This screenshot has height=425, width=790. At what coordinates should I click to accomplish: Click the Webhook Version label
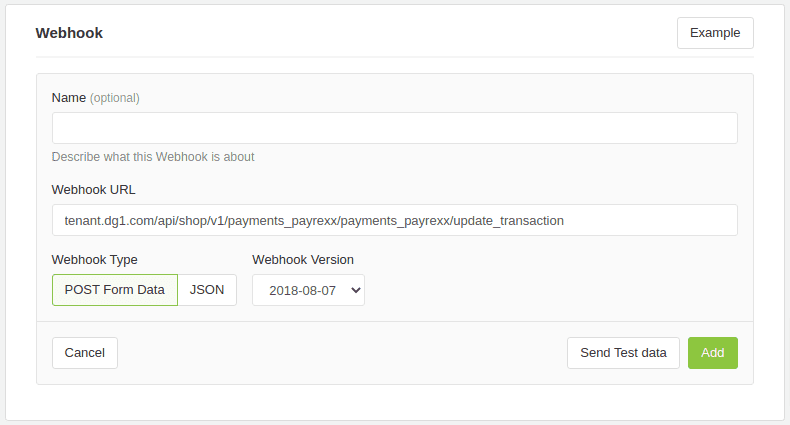point(303,260)
